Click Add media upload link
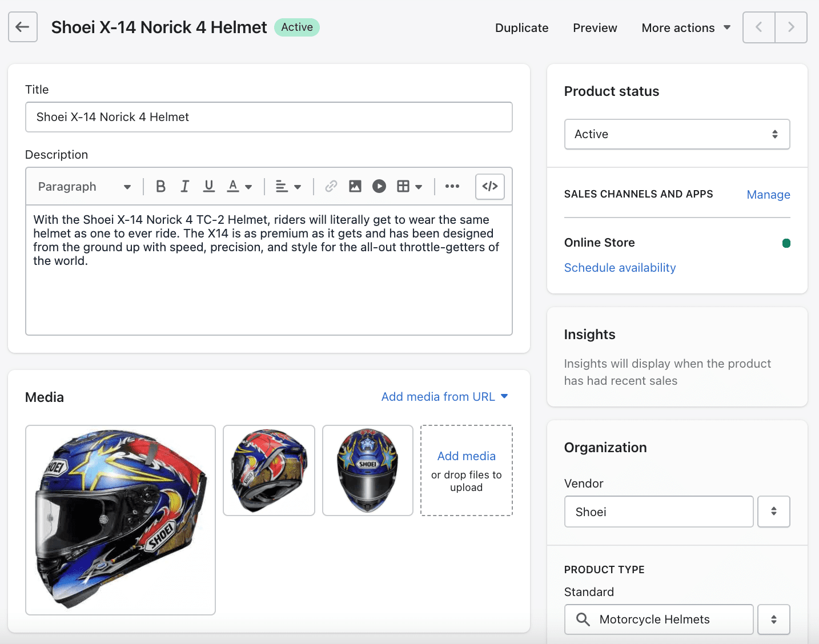The height and width of the screenshot is (644, 819). (466, 456)
